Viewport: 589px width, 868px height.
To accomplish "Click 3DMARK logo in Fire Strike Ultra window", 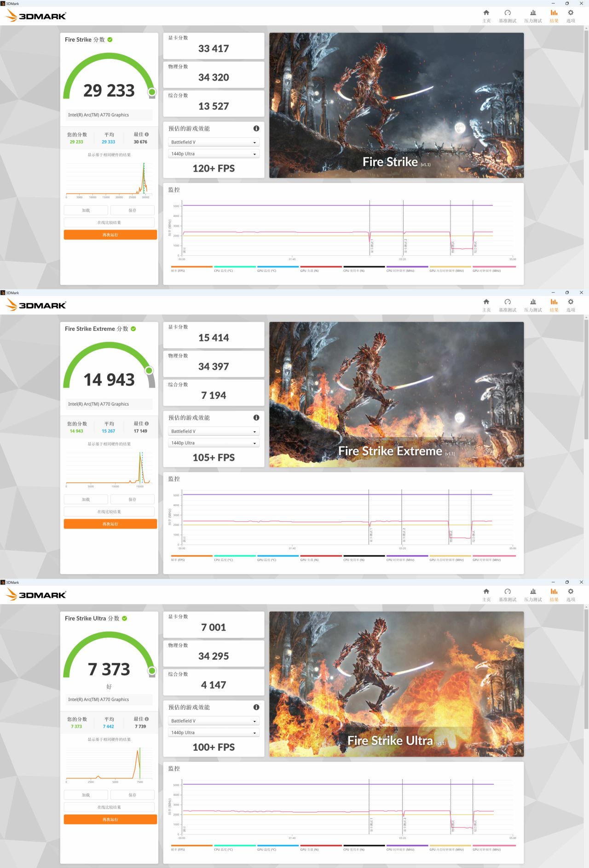I will tap(36, 595).
